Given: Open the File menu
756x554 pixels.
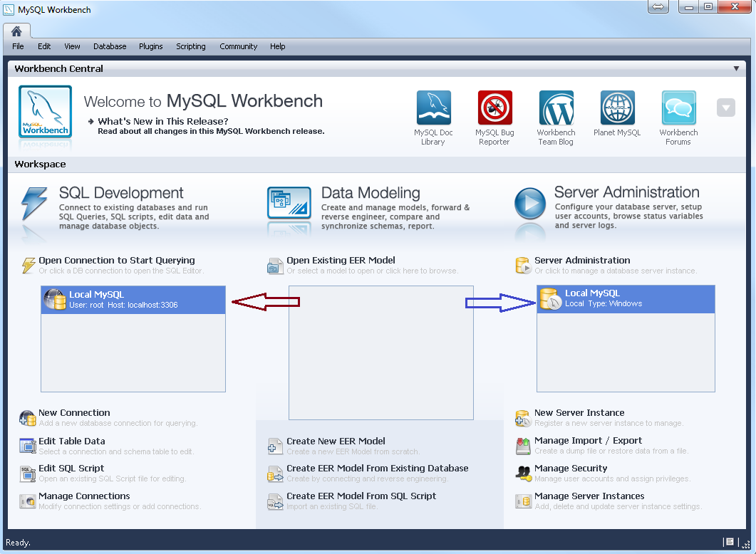Looking at the screenshot, I should point(18,46).
